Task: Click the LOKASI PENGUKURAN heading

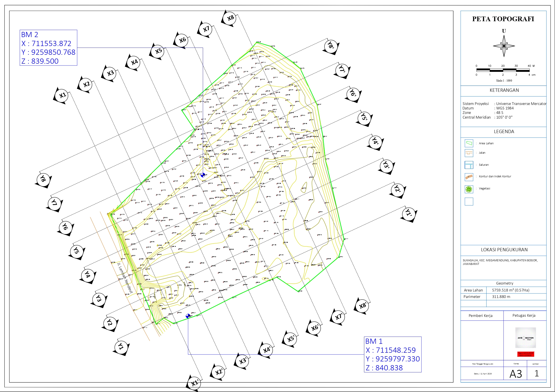Action: [504, 250]
